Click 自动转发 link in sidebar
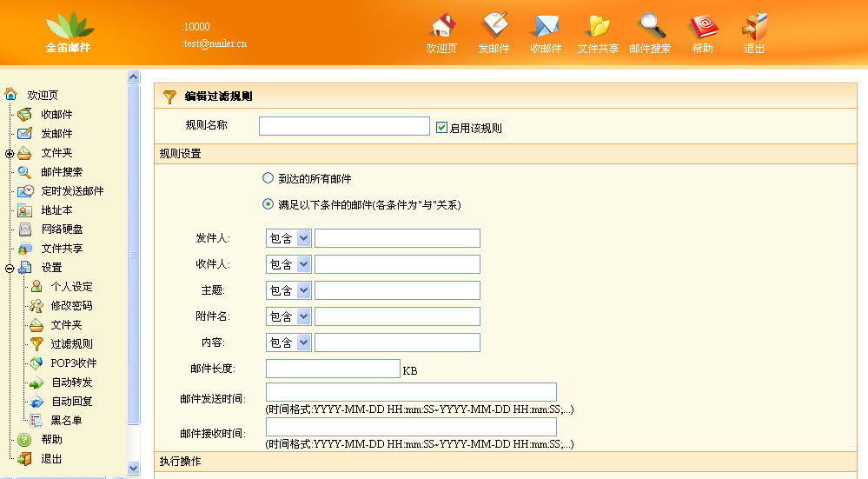Image resolution: width=868 pixels, height=479 pixels. (x=71, y=383)
